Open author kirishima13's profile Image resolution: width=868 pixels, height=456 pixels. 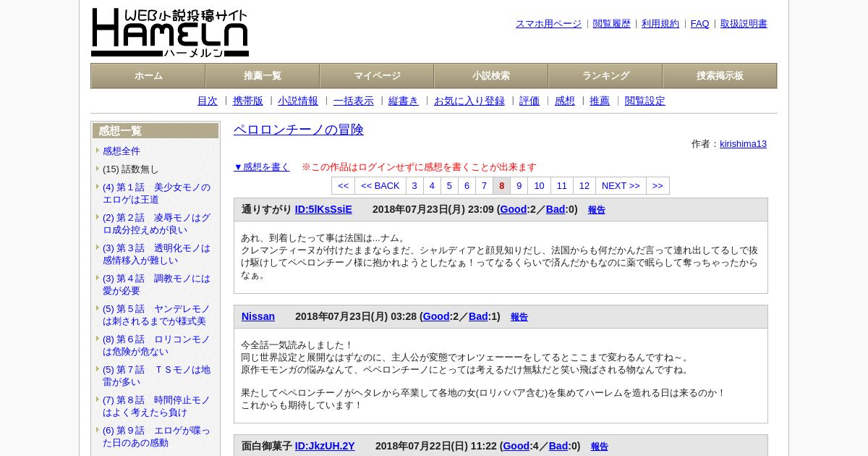point(743,144)
